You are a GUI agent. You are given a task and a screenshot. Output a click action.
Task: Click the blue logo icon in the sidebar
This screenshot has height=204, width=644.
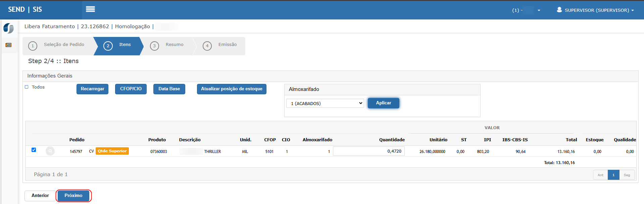tap(9, 28)
